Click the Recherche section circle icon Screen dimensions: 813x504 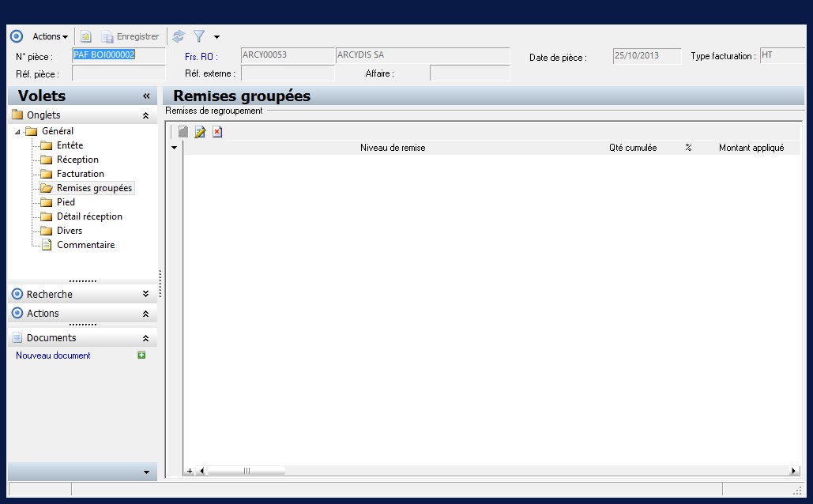tap(17, 294)
